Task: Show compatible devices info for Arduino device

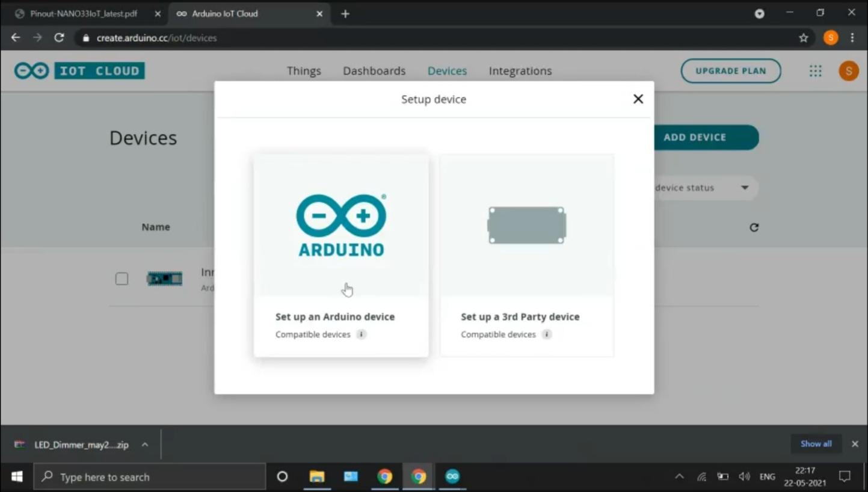Action: (361, 334)
